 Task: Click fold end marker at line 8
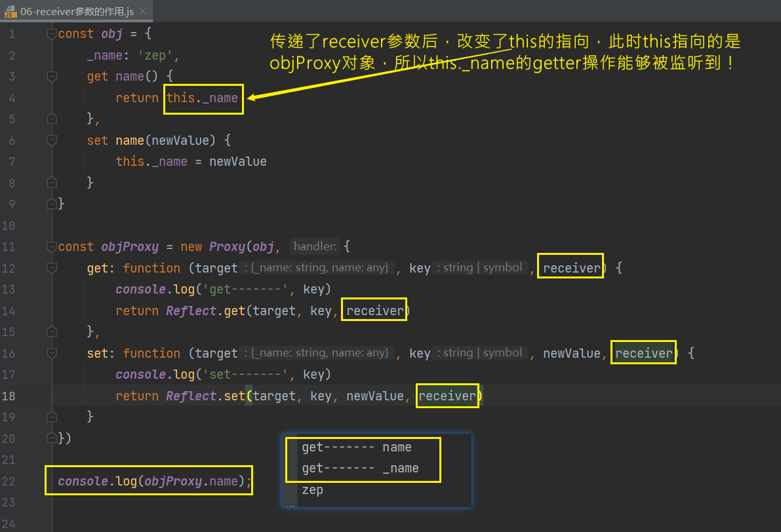[x=51, y=183]
